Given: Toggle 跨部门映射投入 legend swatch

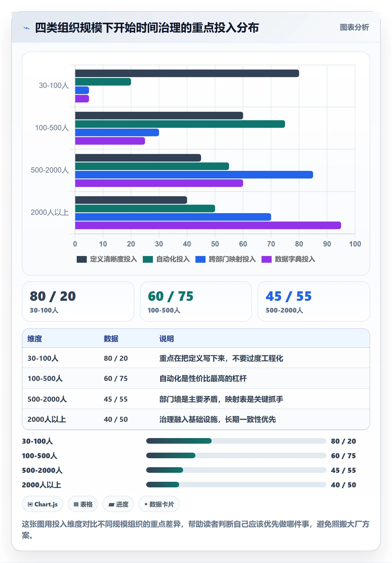Looking at the screenshot, I should pos(200,259).
